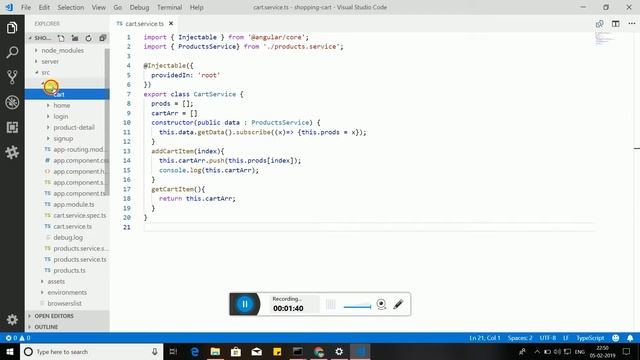640x360 pixels.
Task: Change indentation via Spaces: 2
Action: pos(520,338)
